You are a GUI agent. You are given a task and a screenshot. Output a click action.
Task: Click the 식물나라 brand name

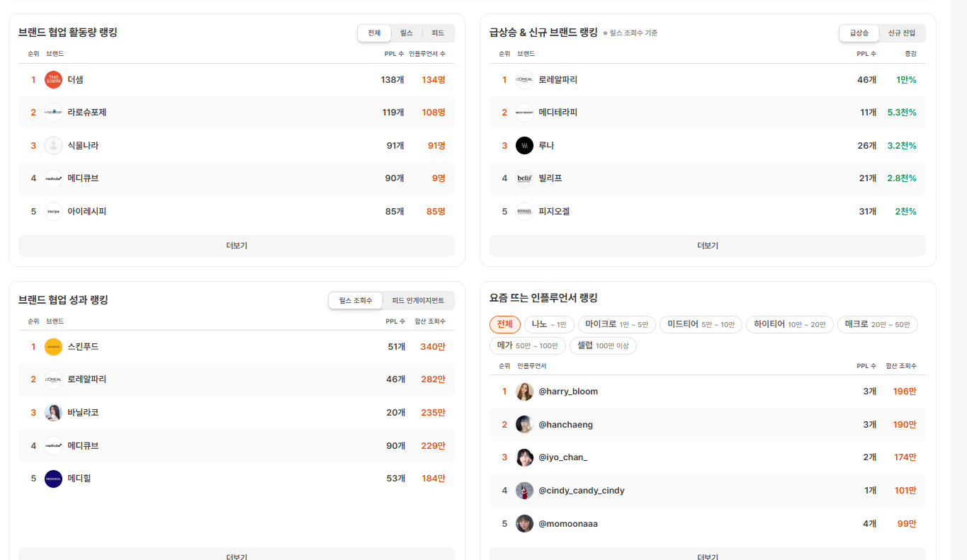pos(83,146)
